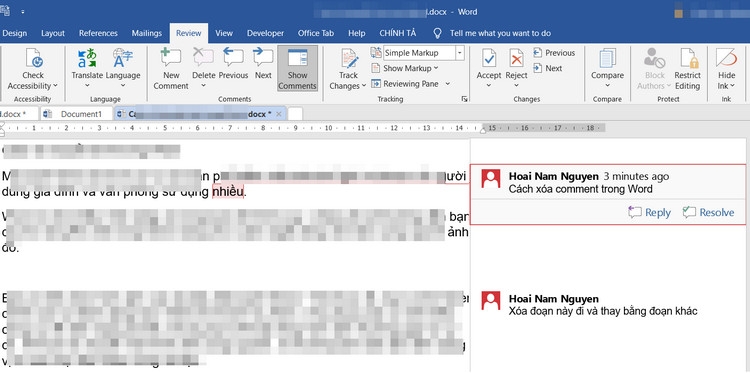
Task: Resolve the comment by Hoai Nam Nguyen
Action: (708, 212)
